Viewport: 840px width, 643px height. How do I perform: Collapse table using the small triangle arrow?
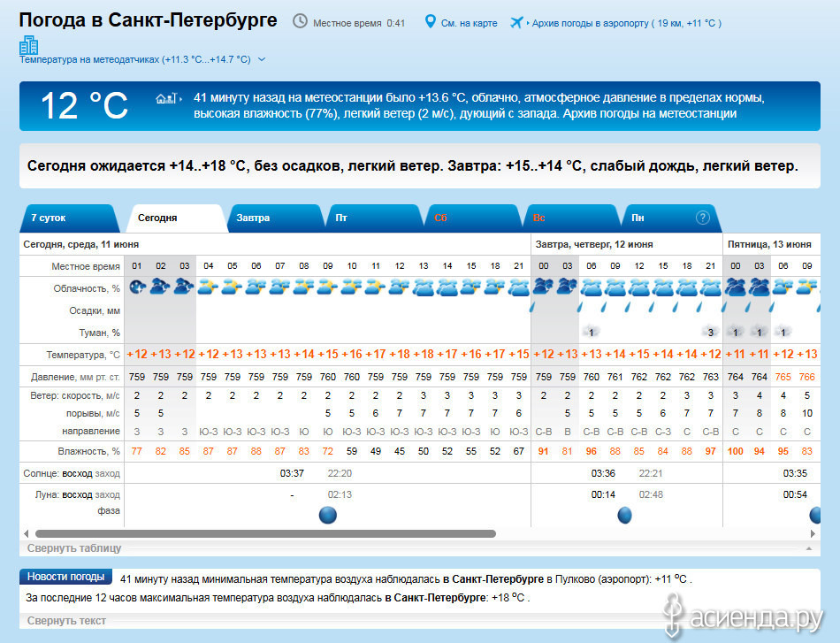pos(809,548)
